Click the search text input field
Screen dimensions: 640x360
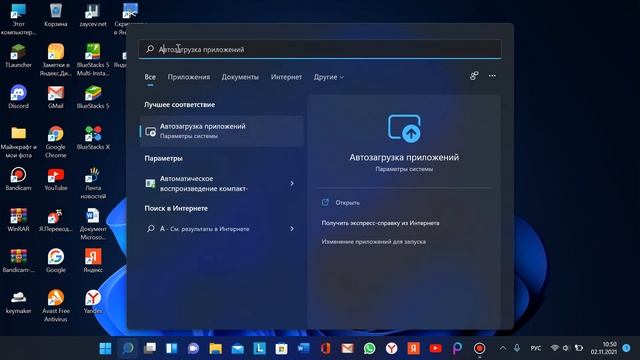(320, 49)
